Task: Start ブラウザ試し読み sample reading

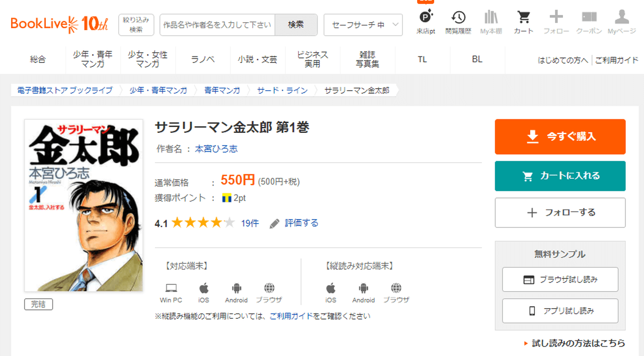Action: point(560,279)
